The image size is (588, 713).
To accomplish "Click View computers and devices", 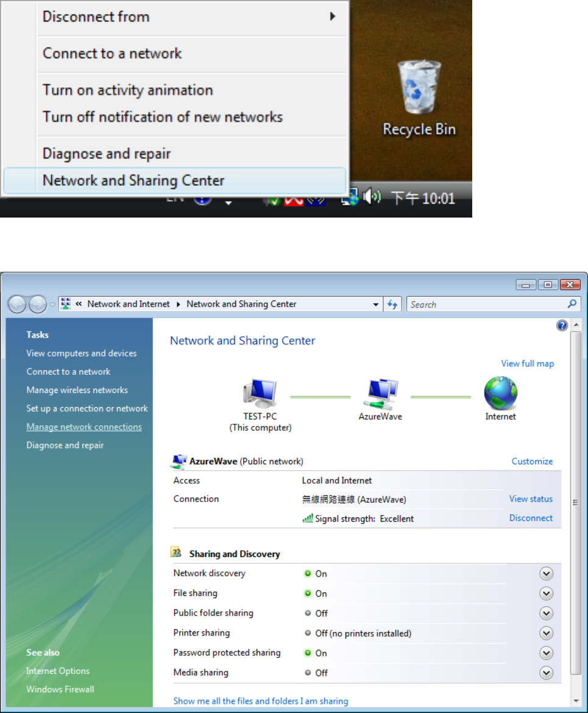I will (82, 353).
